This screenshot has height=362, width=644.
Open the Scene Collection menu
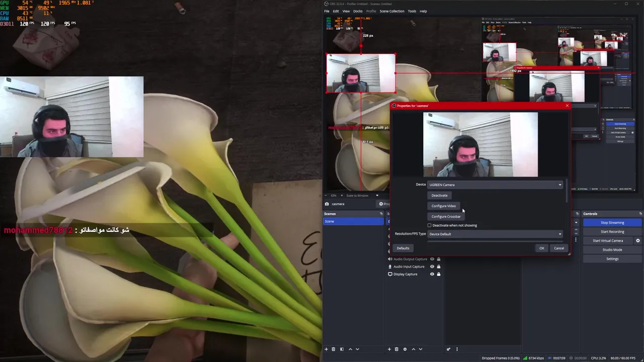[x=392, y=11]
